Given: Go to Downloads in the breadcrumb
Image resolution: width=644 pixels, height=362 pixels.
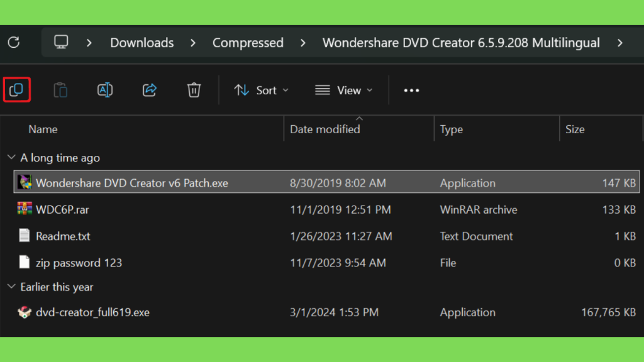Looking at the screenshot, I should tap(142, 43).
